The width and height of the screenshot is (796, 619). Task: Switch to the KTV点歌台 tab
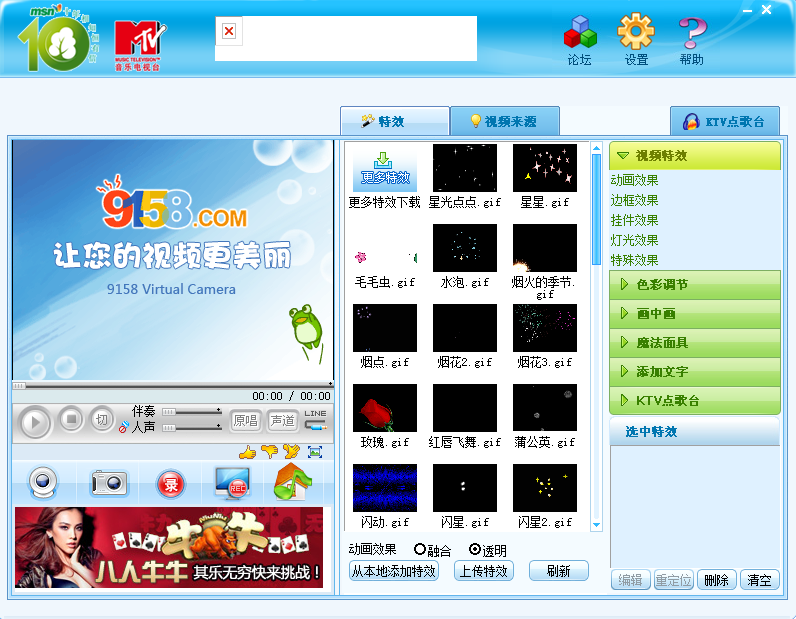[724, 122]
